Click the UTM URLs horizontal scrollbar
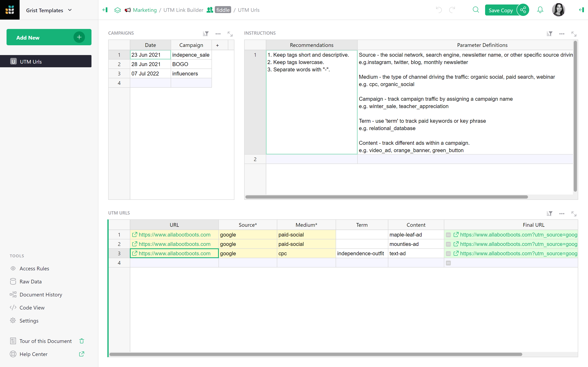This screenshot has width=588, height=367. pos(315,354)
